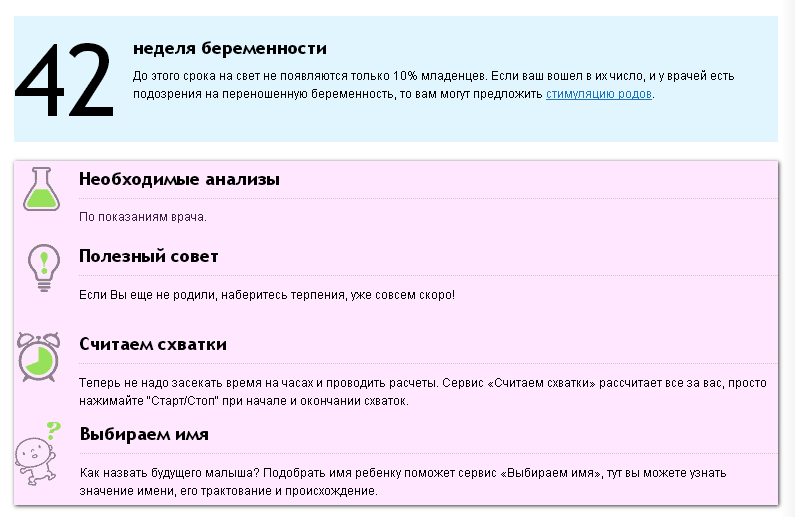Open the стимуляцию родов link
795x517 pixels.
tap(598, 94)
